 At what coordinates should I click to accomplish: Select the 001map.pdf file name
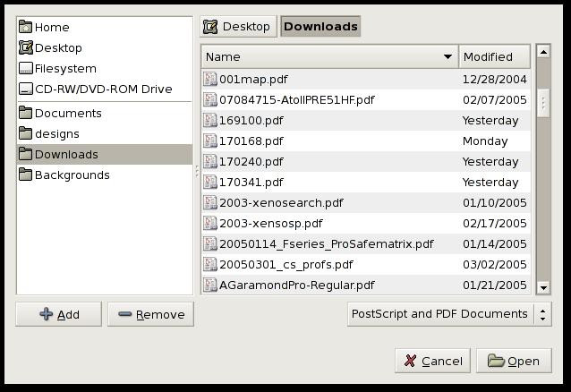[253, 80]
